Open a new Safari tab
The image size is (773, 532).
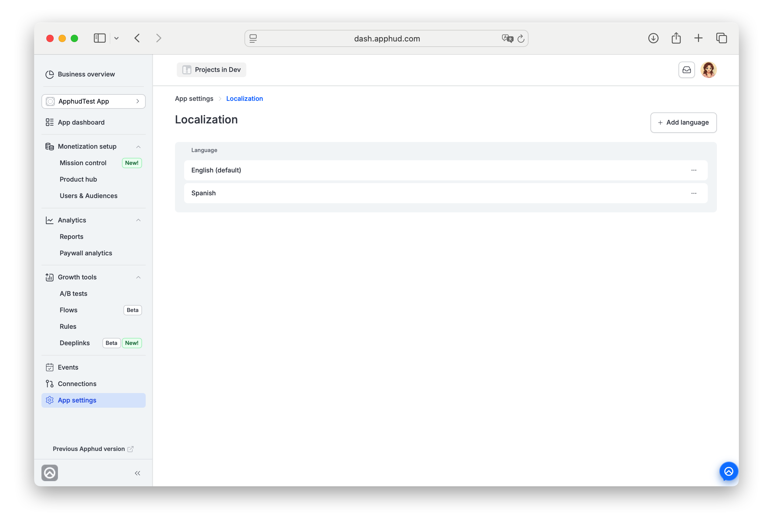(x=698, y=38)
